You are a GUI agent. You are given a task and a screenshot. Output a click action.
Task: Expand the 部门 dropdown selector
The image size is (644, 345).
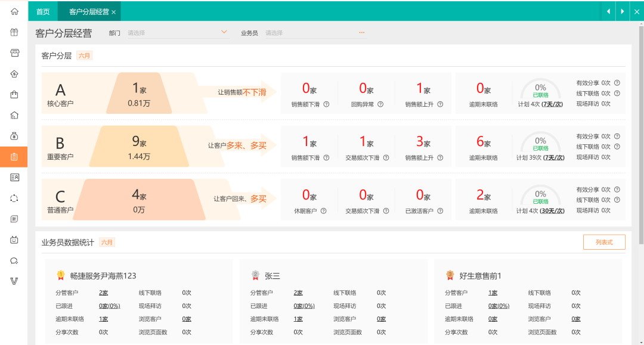(224, 32)
